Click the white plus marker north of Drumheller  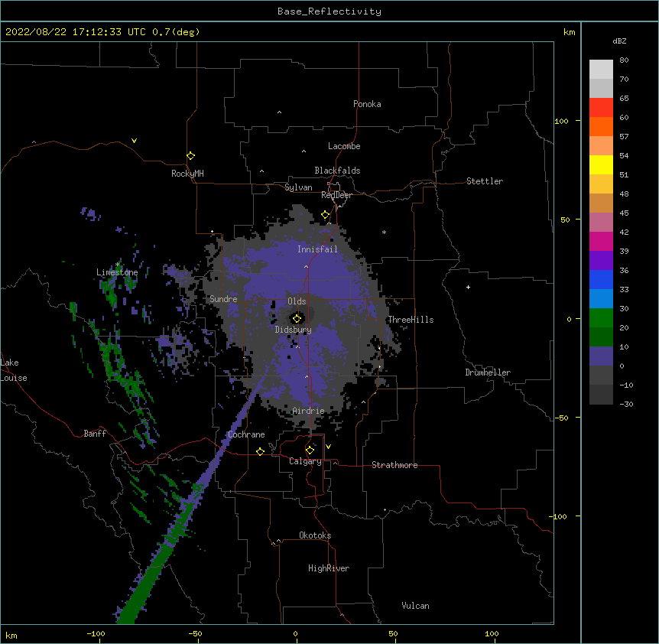click(x=468, y=287)
